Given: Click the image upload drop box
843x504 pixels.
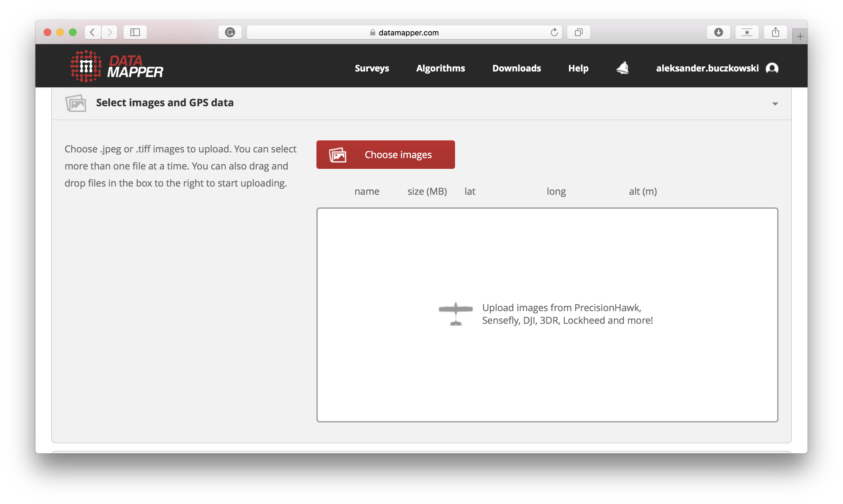Looking at the screenshot, I should pos(547,315).
